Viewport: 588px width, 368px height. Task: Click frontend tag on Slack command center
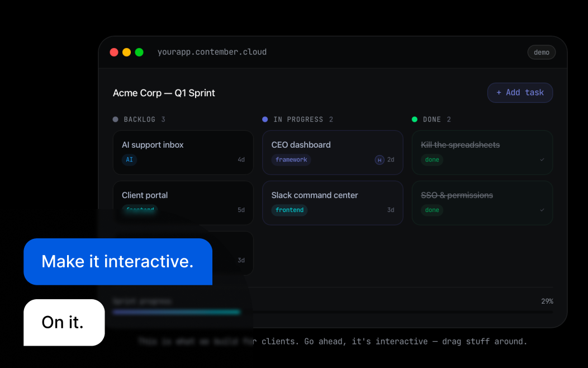pyautogui.click(x=290, y=210)
